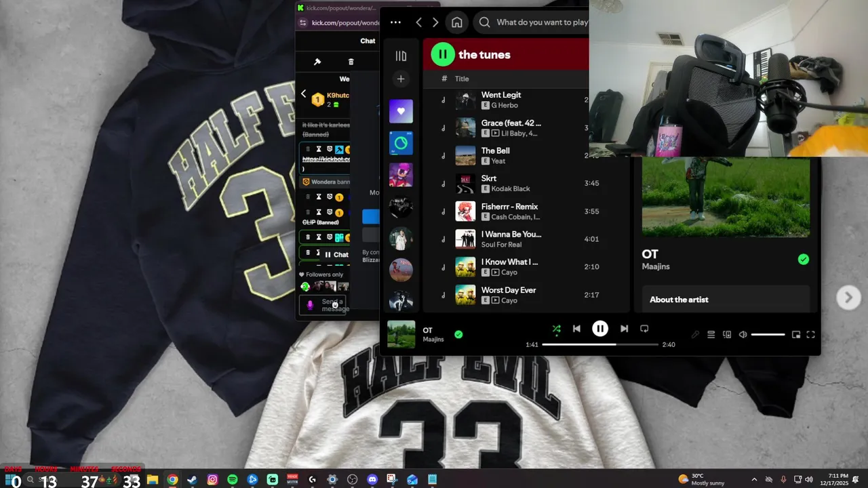Open the kickbot link in chat
The image size is (868, 488).
point(326,159)
